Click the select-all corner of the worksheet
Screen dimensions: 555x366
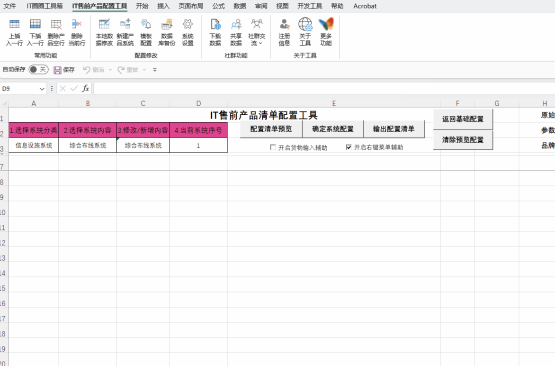coord(4,103)
